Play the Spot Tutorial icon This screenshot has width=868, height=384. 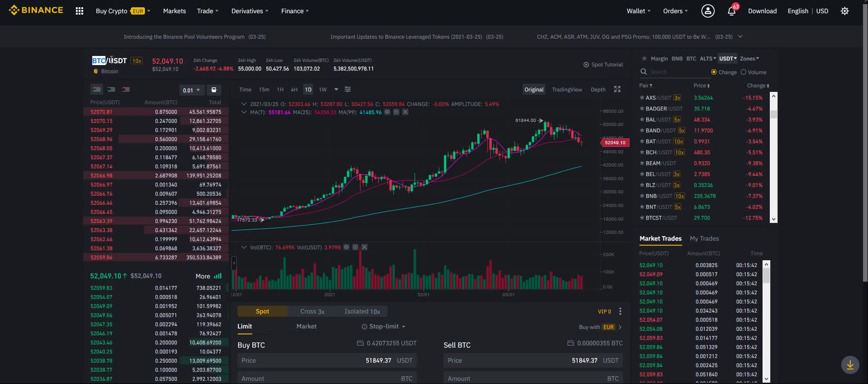click(x=586, y=65)
